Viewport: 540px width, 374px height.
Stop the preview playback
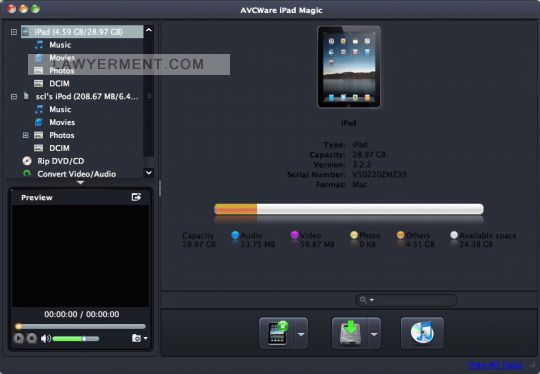pos(32,338)
